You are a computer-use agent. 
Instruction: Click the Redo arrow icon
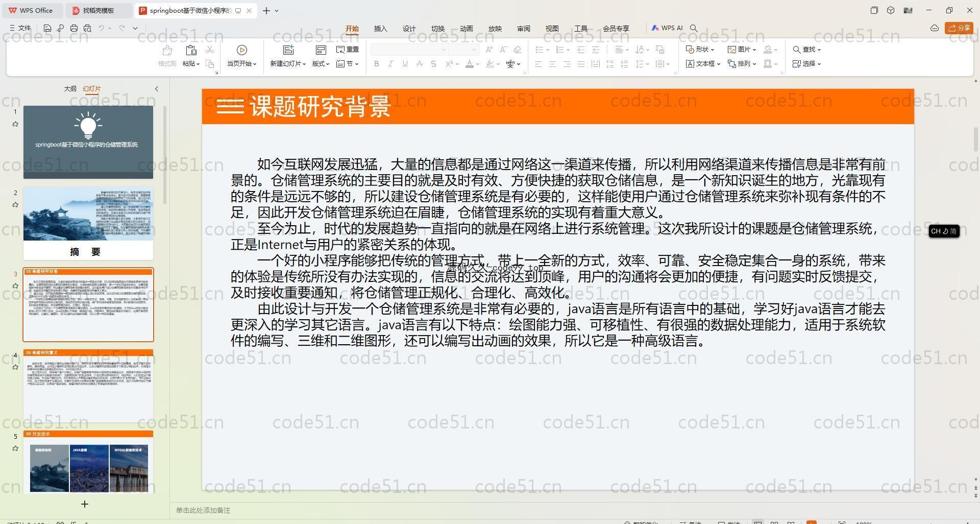(122, 28)
